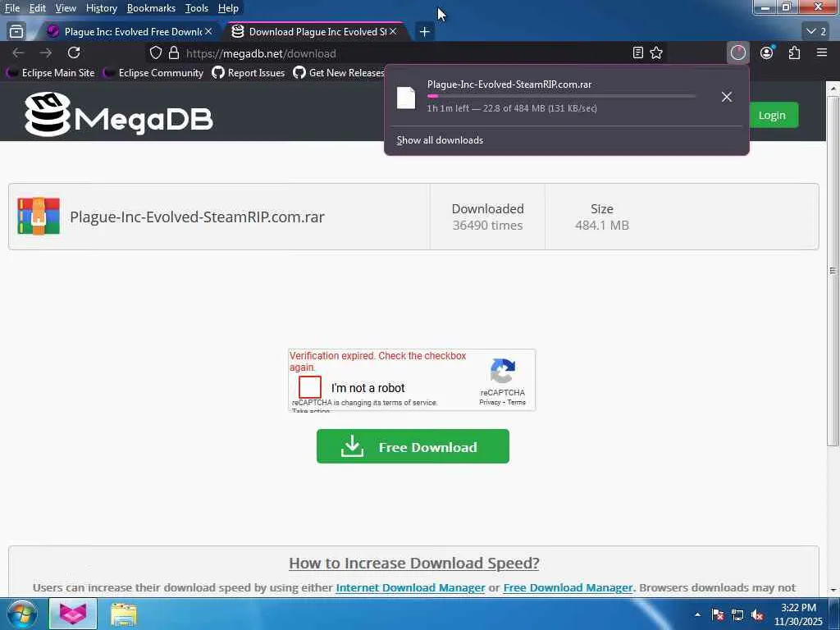This screenshot has height=630, width=840.
Task: Open the extensions puzzle icon
Action: click(794, 52)
